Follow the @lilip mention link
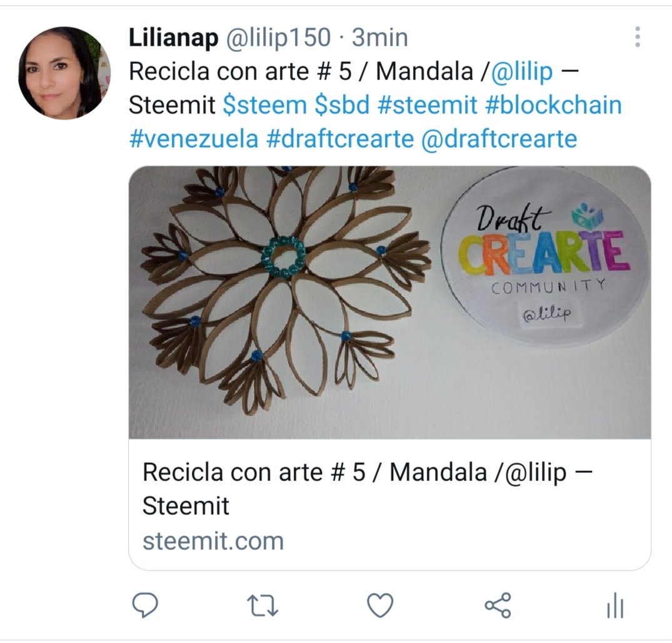The height and width of the screenshot is (643, 672). click(521, 71)
